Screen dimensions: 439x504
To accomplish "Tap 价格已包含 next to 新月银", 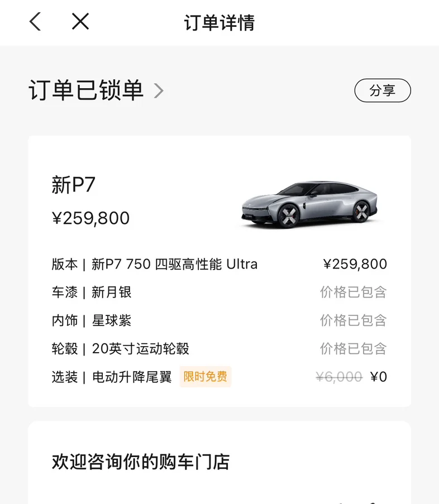I will click(353, 292).
